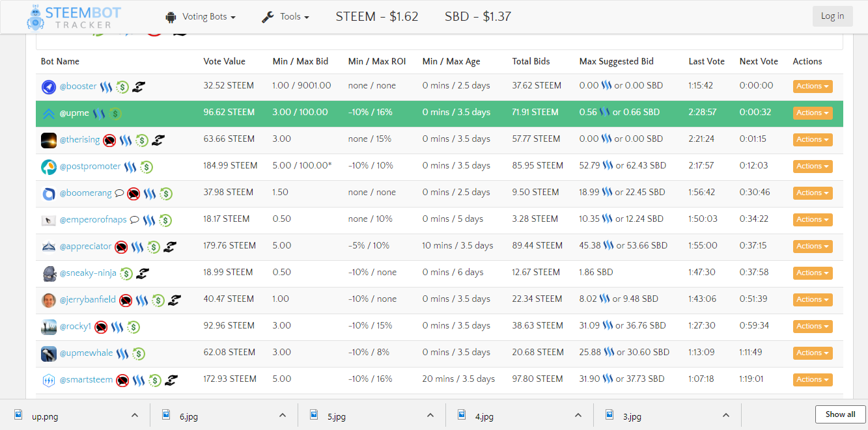The width and height of the screenshot is (868, 430).
Task: Open the Actions dropdown for @upme
Action: point(813,113)
